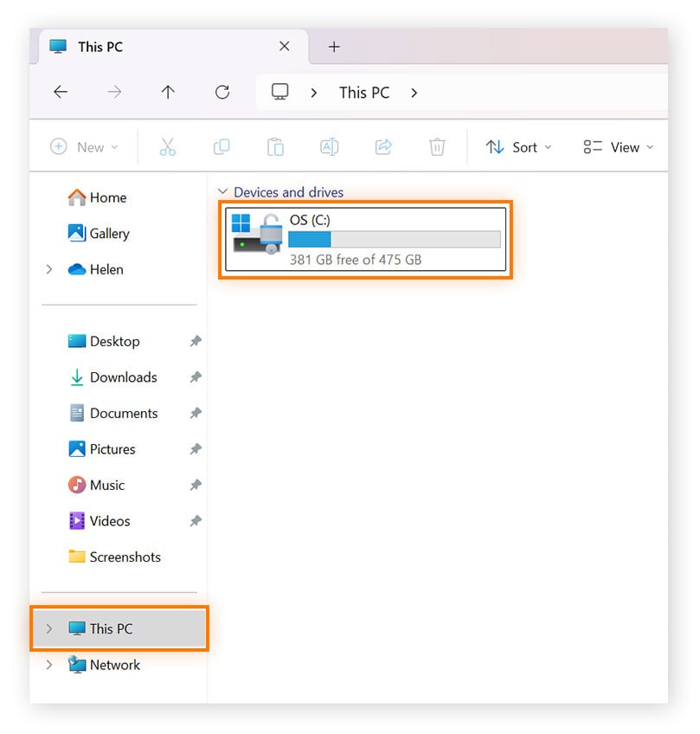Screen dimensions: 700x734
Task: Click the up-one-level arrow icon
Action: pos(168,92)
